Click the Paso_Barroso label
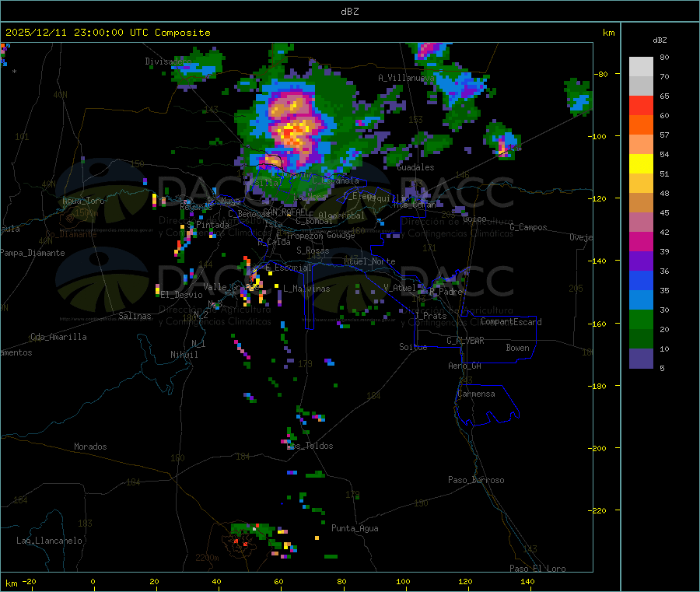Viewport: 700px width, 592px height. (476, 481)
